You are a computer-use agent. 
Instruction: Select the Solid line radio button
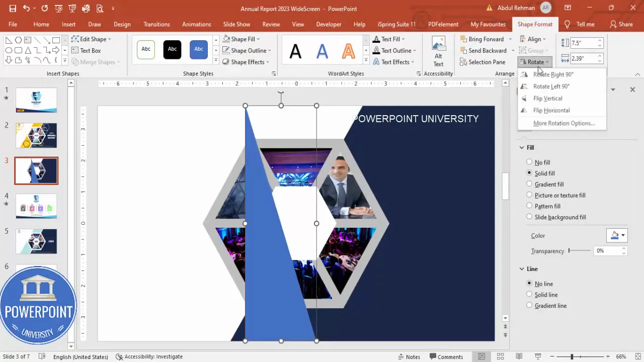[x=529, y=295]
